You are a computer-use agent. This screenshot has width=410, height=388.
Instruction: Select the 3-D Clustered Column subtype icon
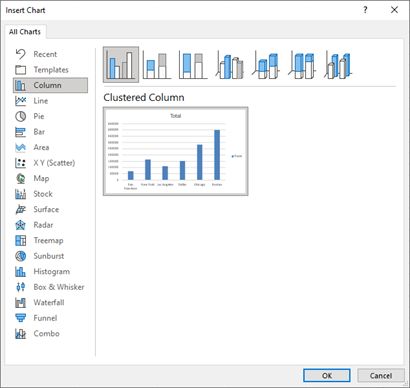coord(229,64)
